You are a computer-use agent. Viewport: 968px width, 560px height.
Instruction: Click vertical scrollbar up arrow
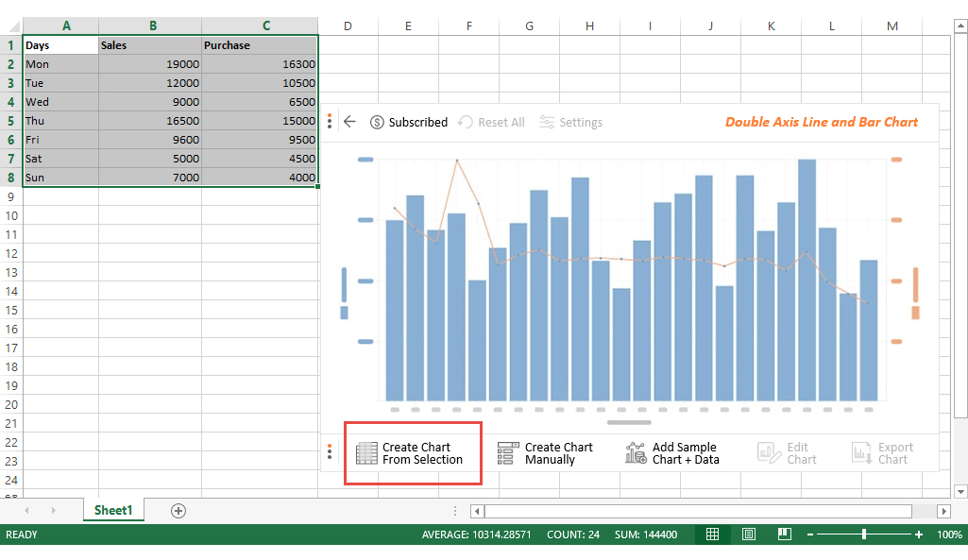[x=960, y=25]
